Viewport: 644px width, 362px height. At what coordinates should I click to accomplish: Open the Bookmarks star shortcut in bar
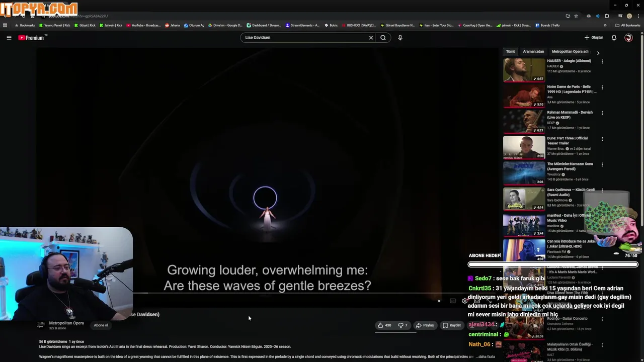(25, 25)
